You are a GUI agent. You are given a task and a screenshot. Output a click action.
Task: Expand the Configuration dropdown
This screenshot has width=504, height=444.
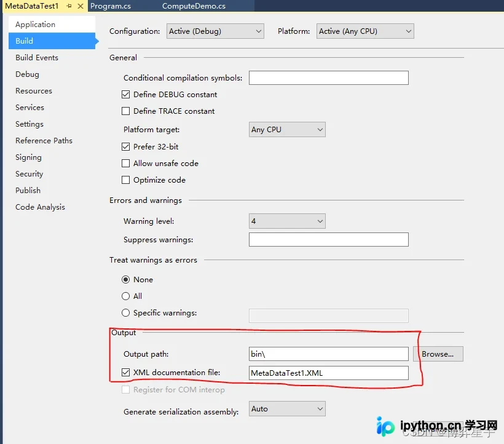coord(215,31)
